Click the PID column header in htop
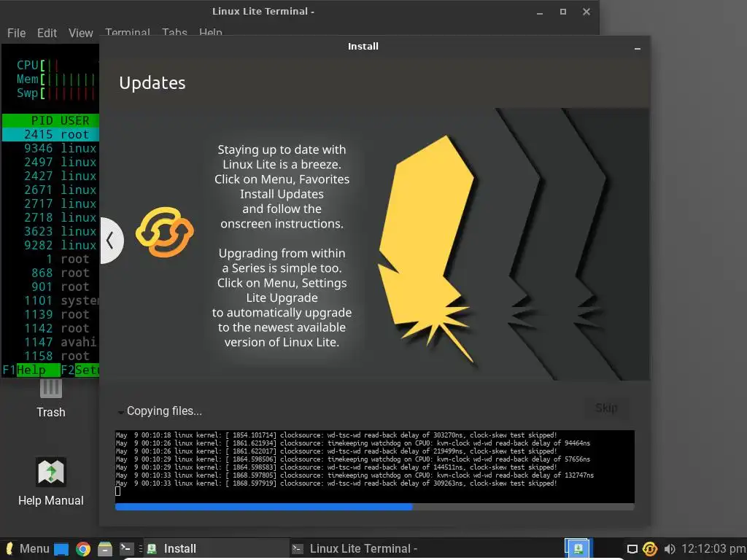Image resolution: width=747 pixels, height=560 pixels. pyautogui.click(x=42, y=120)
